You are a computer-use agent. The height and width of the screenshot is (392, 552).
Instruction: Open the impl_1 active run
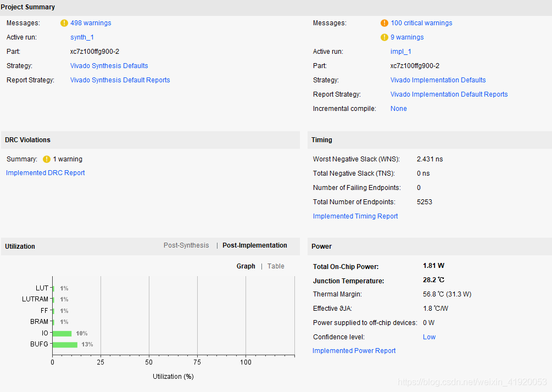[400, 52]
